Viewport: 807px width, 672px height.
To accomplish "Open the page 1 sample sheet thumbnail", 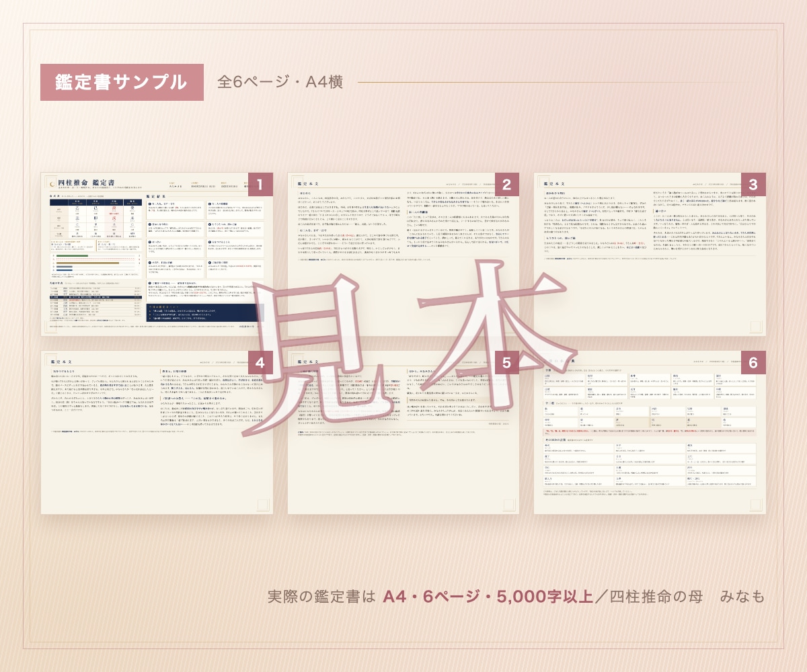I will (157, 254).
